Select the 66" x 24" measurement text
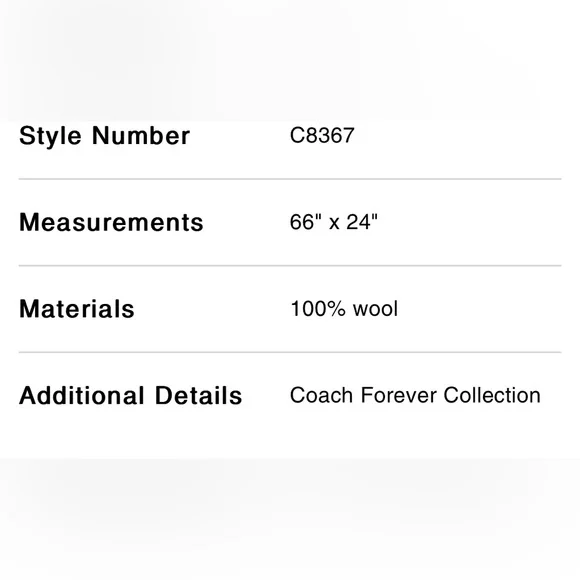 click(x=334, y=222)
